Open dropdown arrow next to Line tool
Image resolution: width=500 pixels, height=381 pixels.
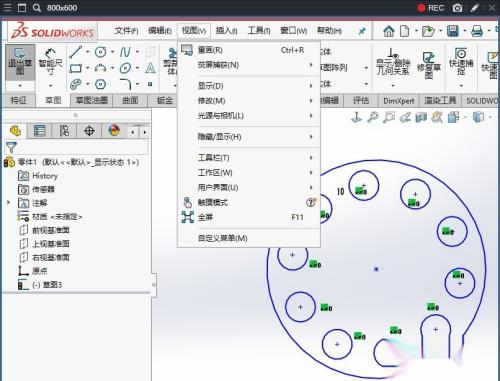(x=88, y=52)
